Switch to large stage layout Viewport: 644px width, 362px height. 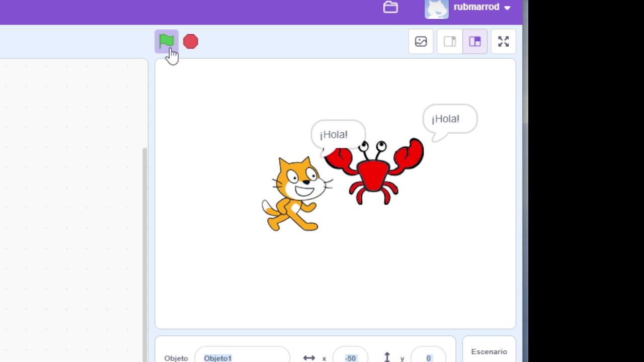(475, 42)
